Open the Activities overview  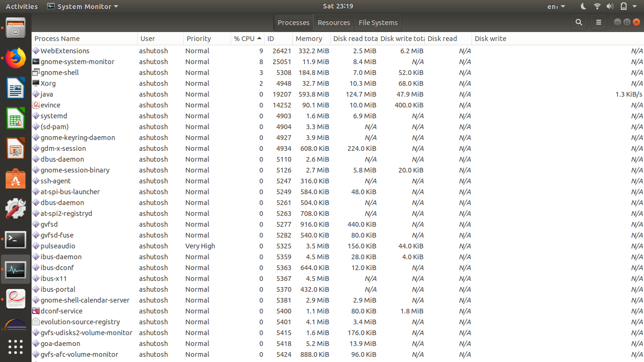22,7
